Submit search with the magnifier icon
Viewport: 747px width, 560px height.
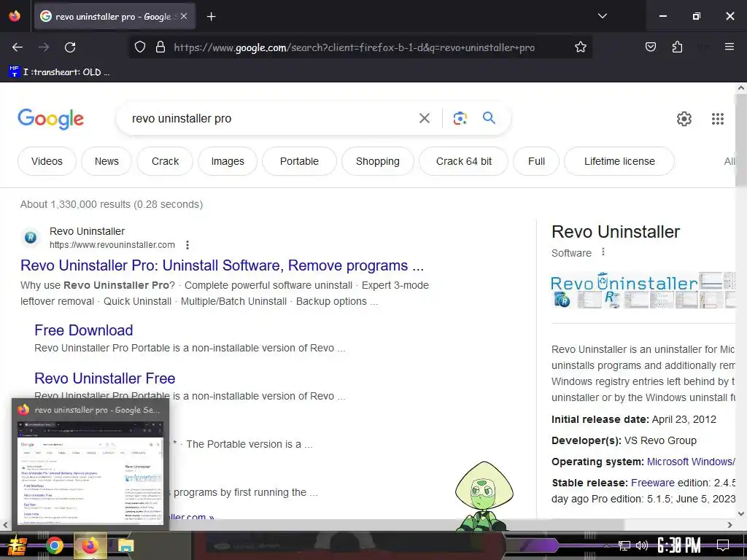489,117
